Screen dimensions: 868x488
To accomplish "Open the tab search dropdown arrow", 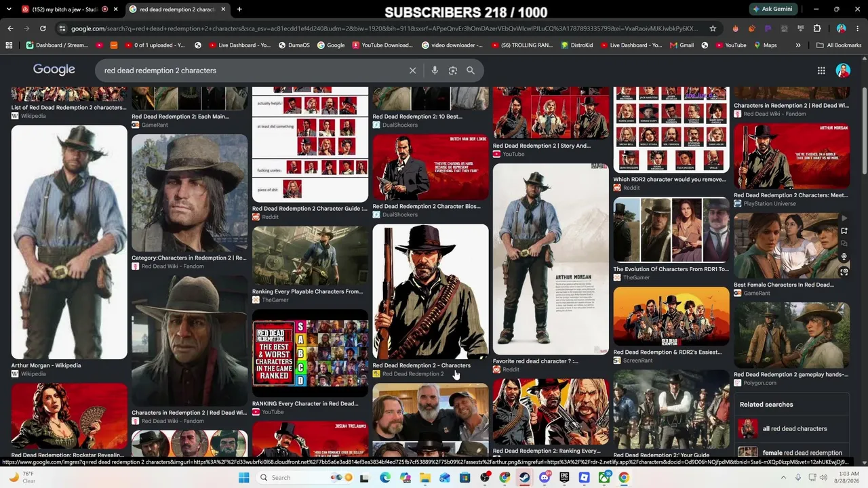I will coord(9,9).
